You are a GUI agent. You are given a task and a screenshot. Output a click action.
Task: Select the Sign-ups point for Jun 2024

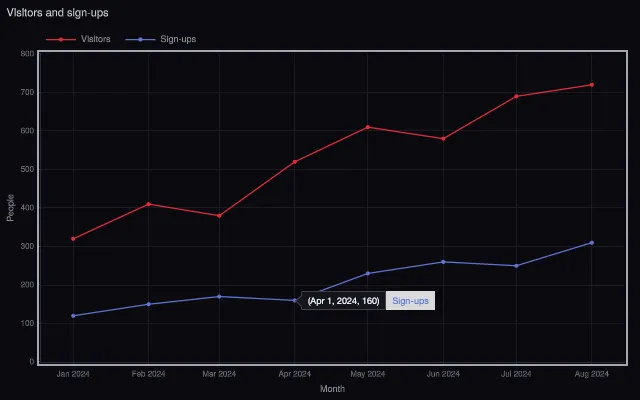coord(443,262)
